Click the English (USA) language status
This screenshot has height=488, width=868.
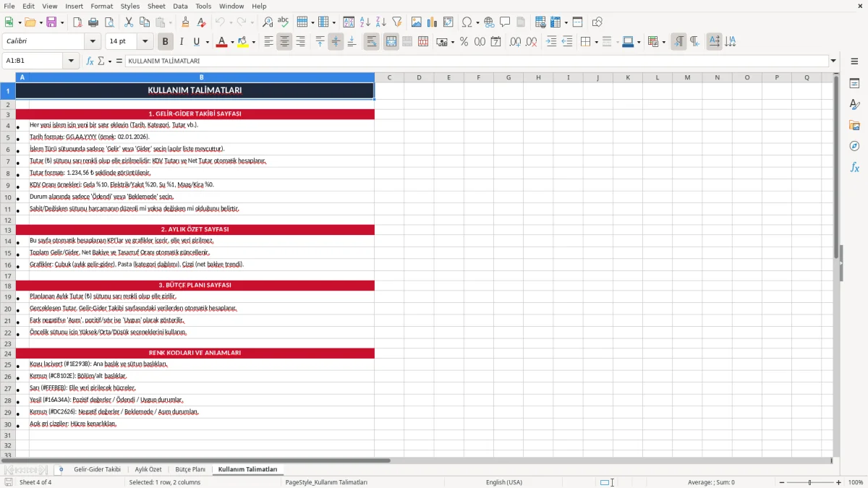[504, 482]
